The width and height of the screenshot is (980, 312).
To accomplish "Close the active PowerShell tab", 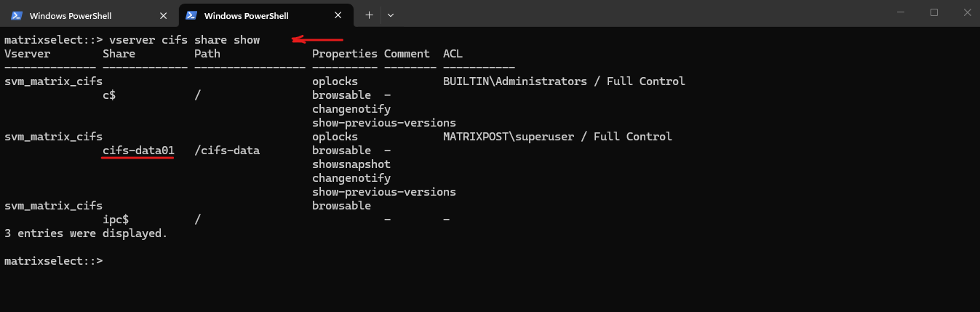I will tap(338, 15).
